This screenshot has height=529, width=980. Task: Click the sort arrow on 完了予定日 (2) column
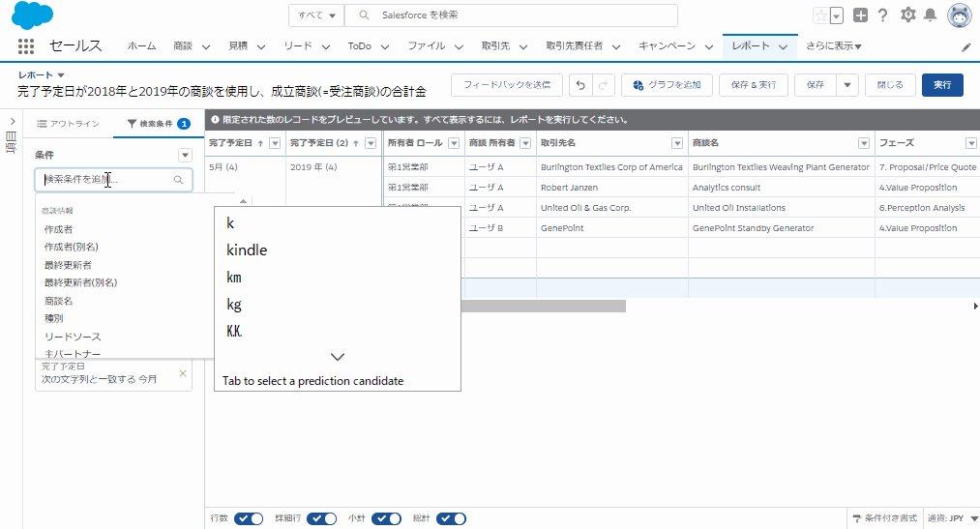coord(356,144)
